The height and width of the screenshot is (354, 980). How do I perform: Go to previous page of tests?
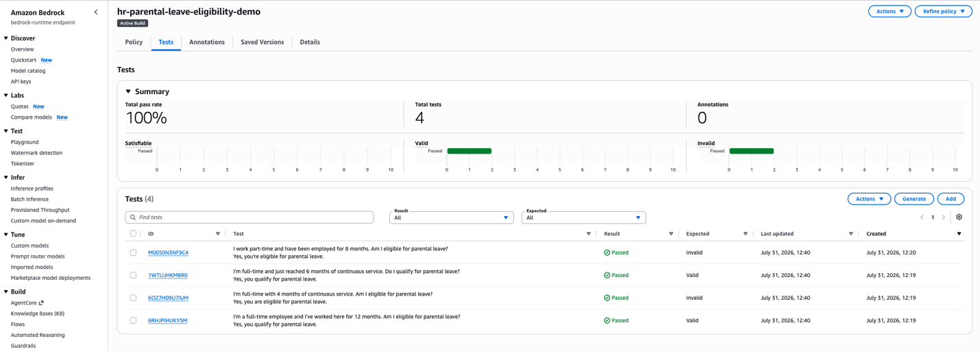pyautogui.click(x=922, y=217)
